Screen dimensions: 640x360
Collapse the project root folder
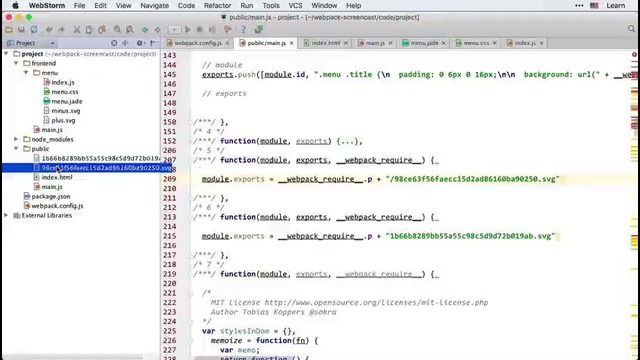6,54
